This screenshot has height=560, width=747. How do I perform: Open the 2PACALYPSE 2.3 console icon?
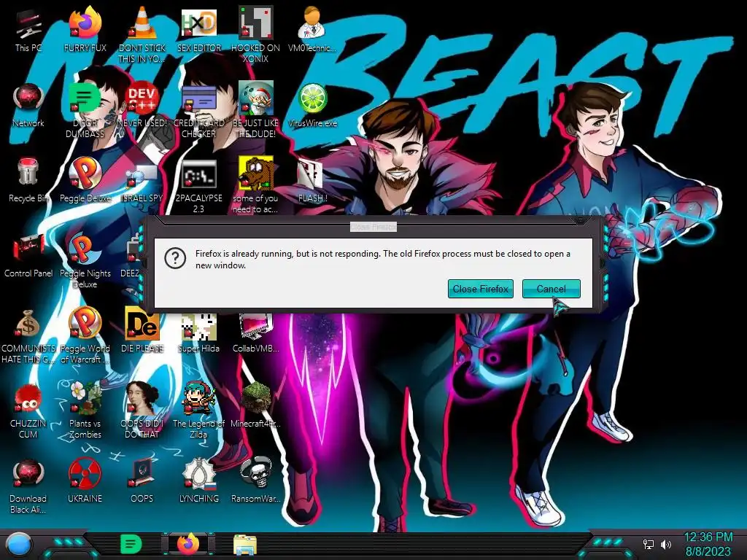pos(199,186)
